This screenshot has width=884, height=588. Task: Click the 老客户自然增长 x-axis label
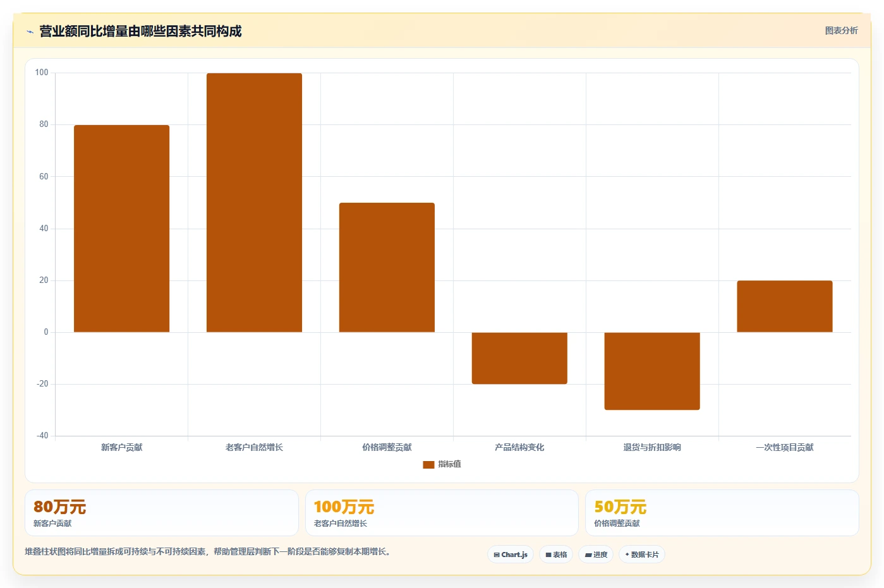click(254, 447)
